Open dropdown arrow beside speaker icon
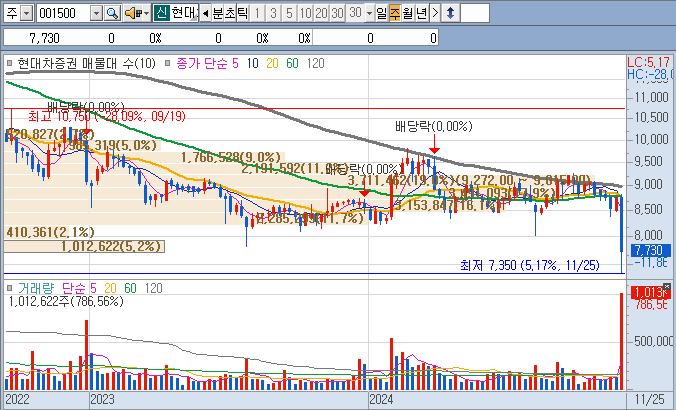This screenshot has width=676, height=410. coord(147,13)
